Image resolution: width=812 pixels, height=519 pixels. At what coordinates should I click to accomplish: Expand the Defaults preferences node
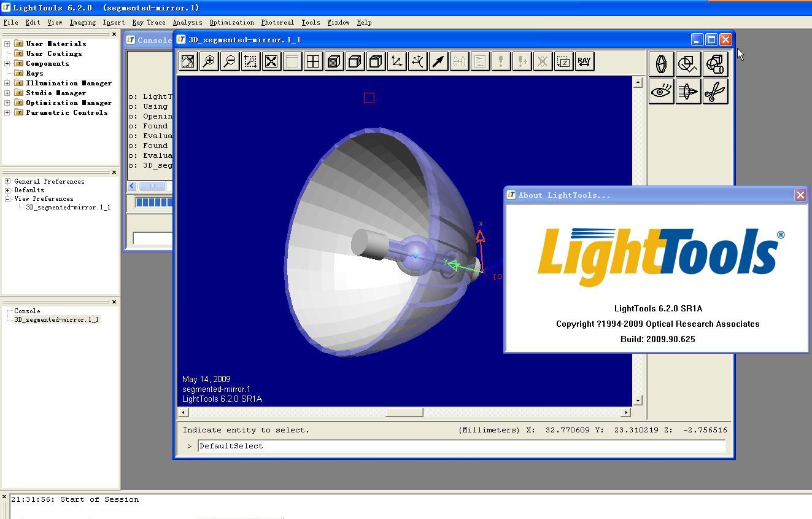[7, 190]
